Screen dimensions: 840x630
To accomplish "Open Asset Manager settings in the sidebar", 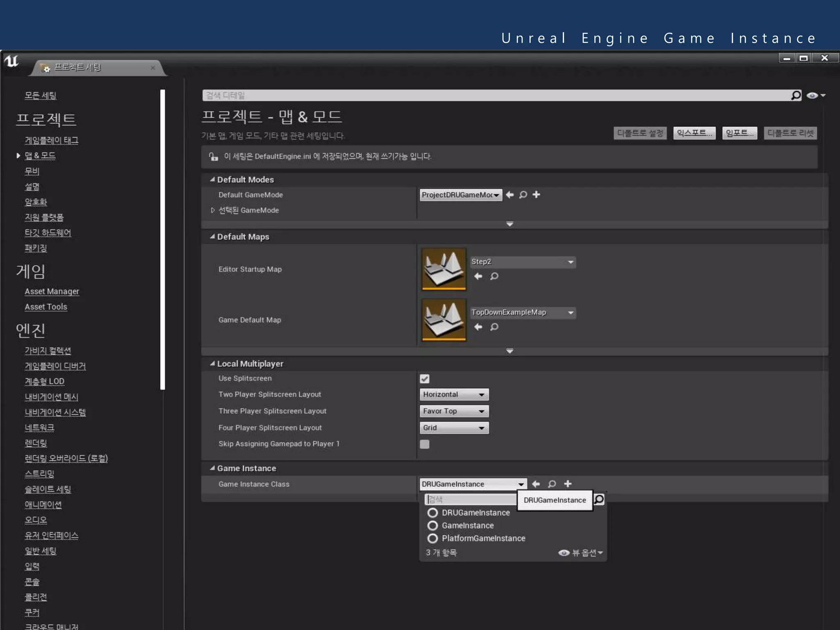I will tap(52, 291).
